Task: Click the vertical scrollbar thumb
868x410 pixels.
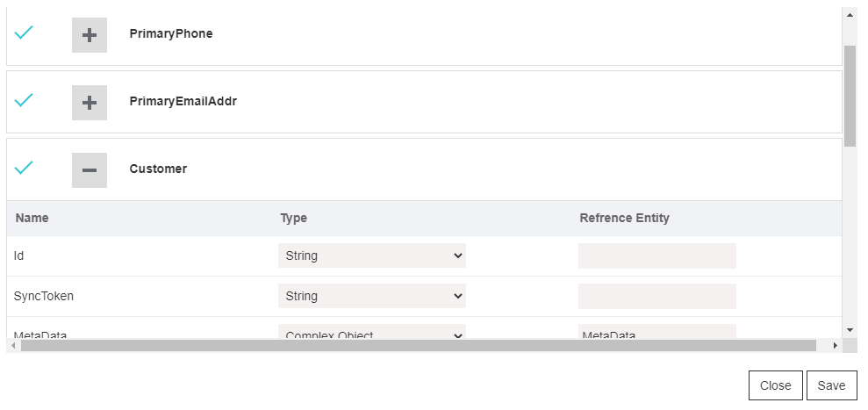Action: tap(850, 95)
